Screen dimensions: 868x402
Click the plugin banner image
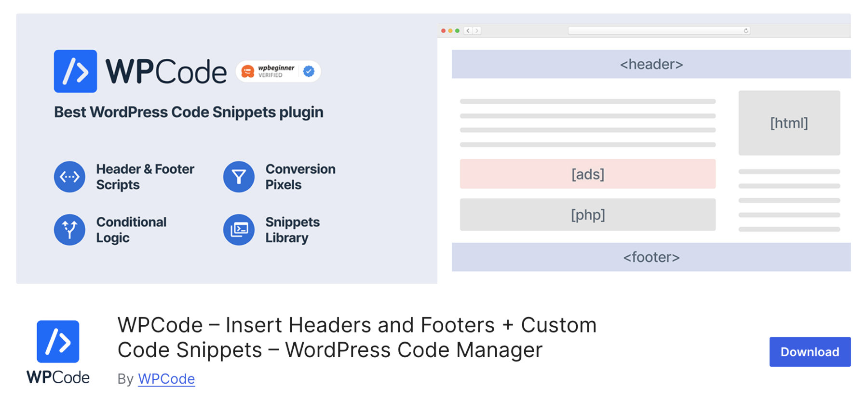pos(434,149)
